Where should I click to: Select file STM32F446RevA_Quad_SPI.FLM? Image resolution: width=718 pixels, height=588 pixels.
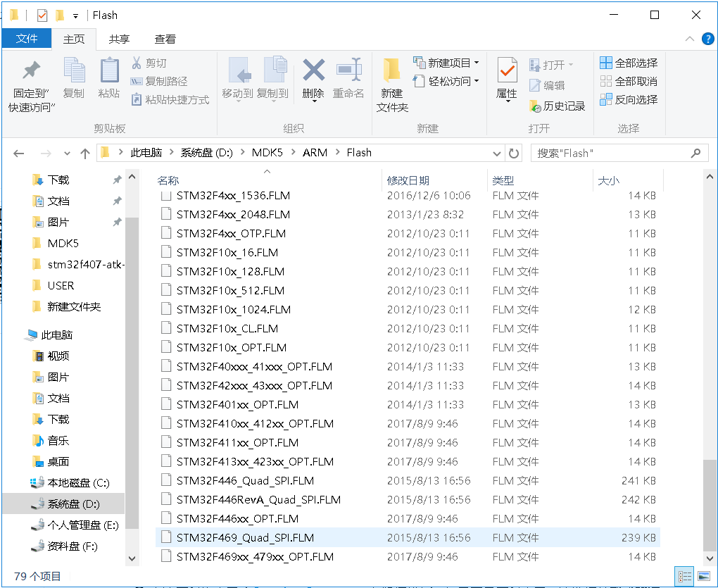point(408,499)
